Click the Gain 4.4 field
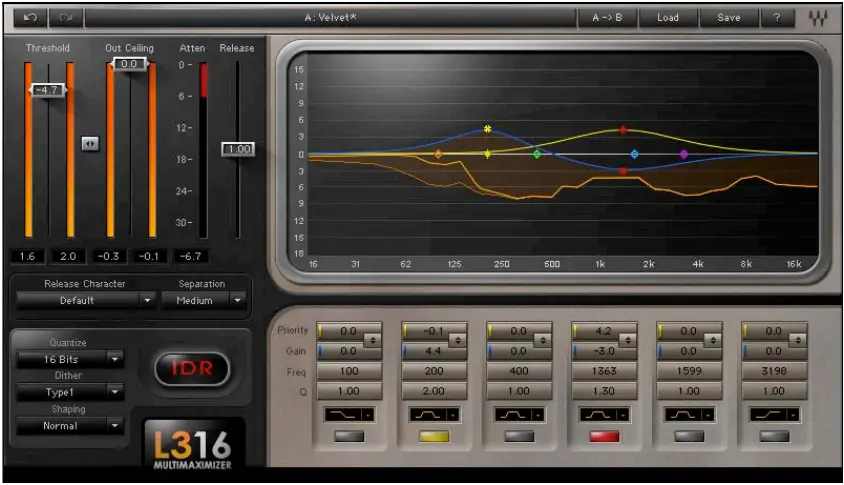The image size is (844, 485). pos(434,352)
